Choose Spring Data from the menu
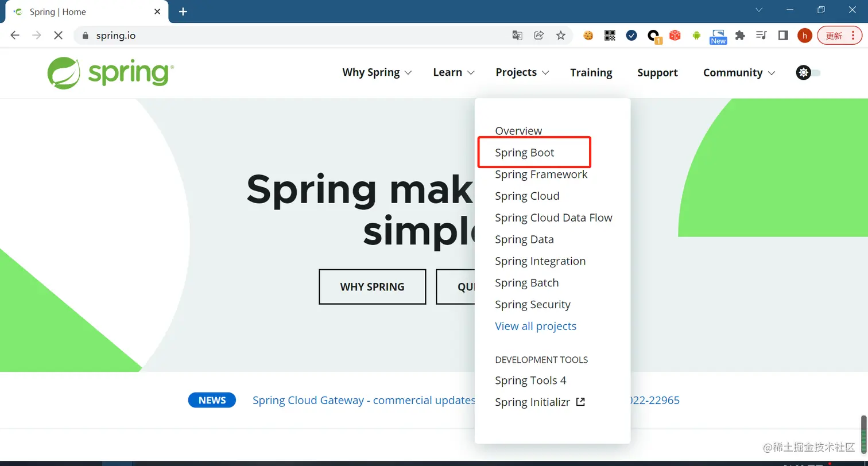Viewport: 868px width, 466px height. 524,239
